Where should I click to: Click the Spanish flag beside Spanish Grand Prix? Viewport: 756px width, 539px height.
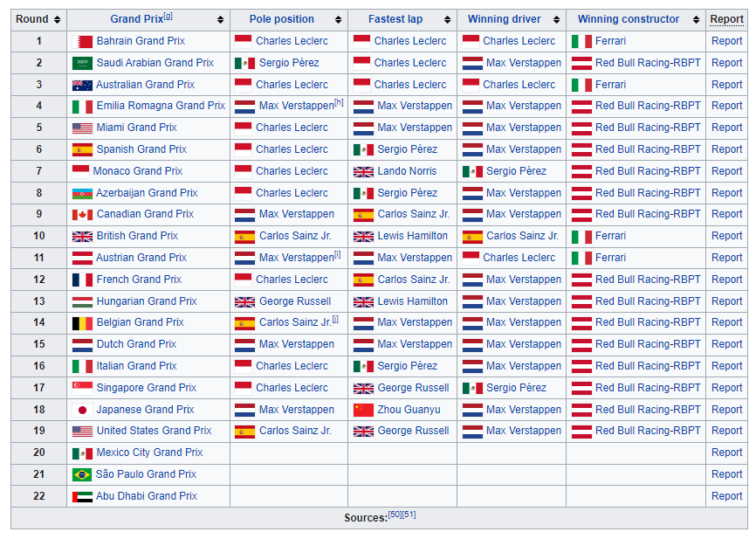82,150
